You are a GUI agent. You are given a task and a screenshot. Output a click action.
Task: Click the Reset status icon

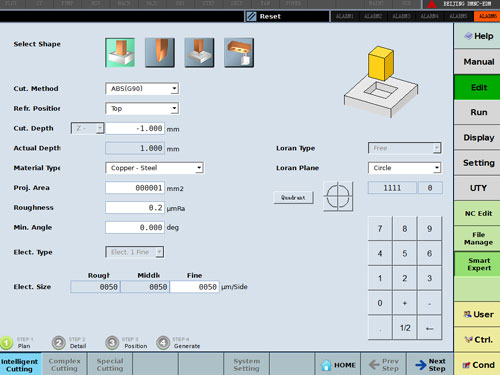(x=251, y=16)
